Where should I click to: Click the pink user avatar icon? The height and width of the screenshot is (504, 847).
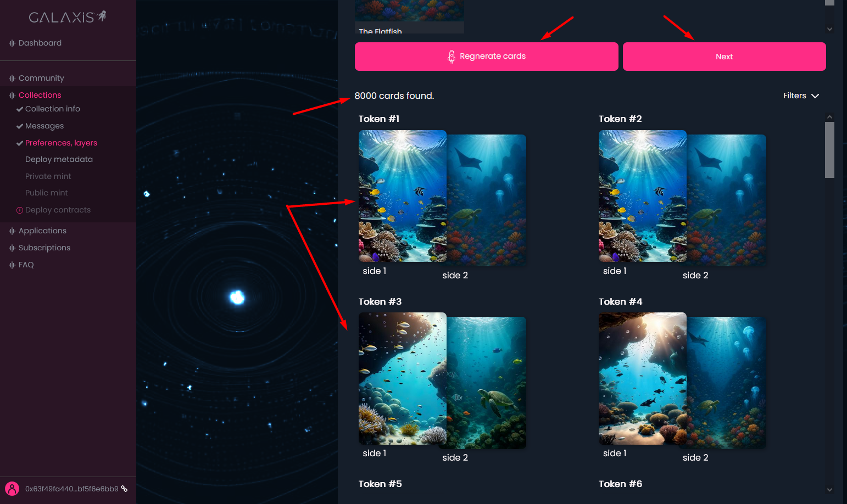12,489
